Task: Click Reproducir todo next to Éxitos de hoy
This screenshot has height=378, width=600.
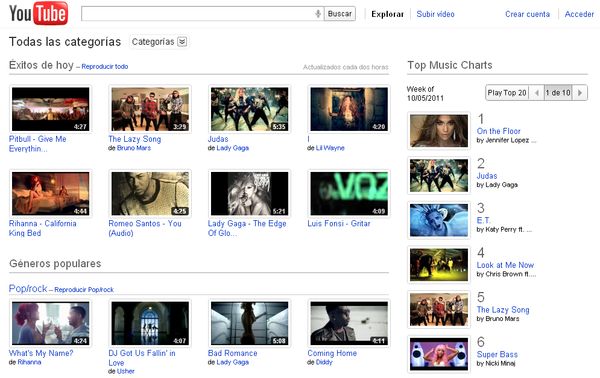Action: click(104, 67)
